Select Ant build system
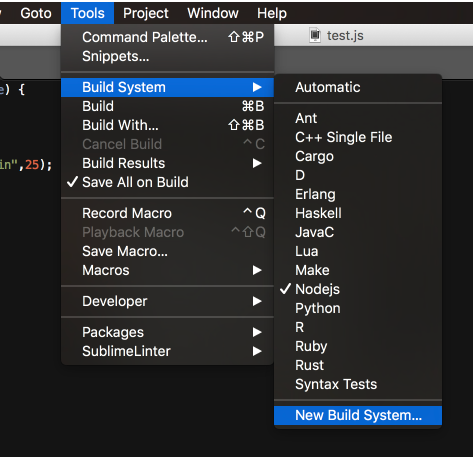This screenshot has height=457, width=473. [x=358, y=118]
